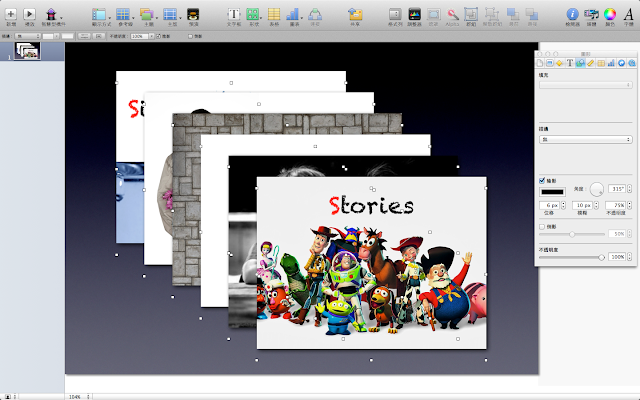Click the Comment toolbar icon beside Chart

315,14
